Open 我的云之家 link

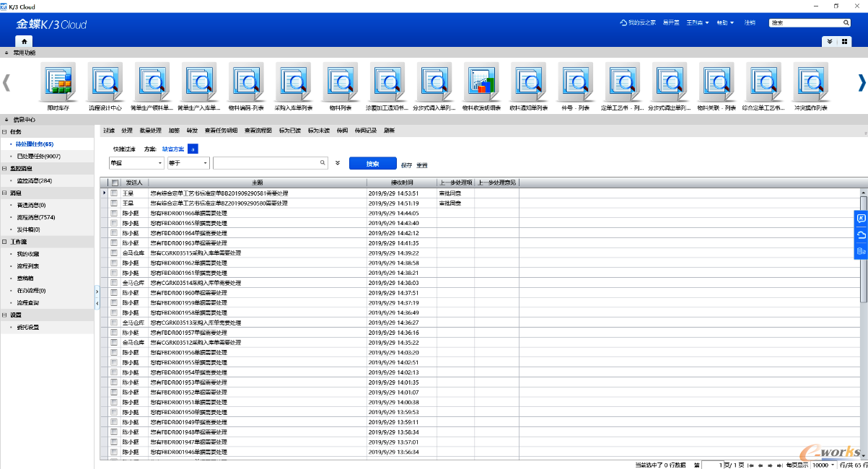click(638, 23)
